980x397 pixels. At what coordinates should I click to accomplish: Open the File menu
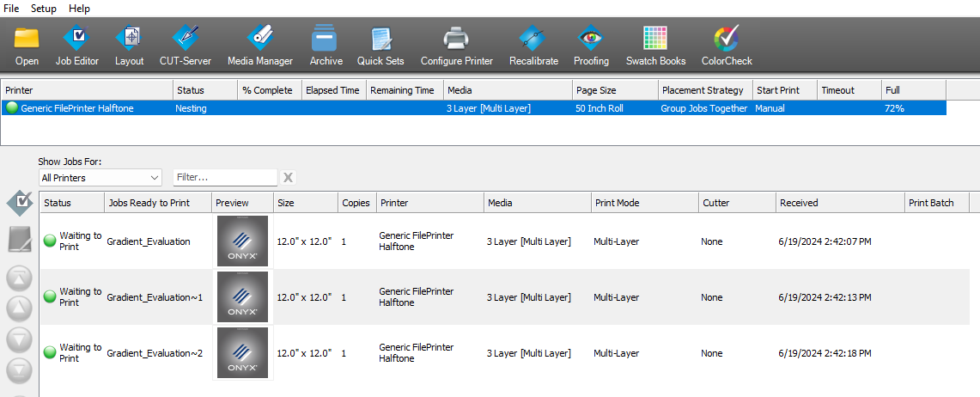11,9
